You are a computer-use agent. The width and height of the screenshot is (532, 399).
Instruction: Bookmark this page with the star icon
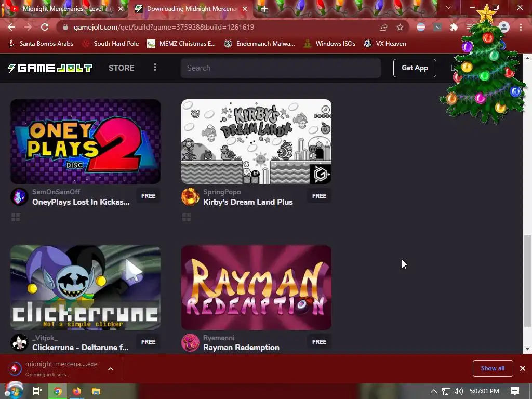coord(400,27)
